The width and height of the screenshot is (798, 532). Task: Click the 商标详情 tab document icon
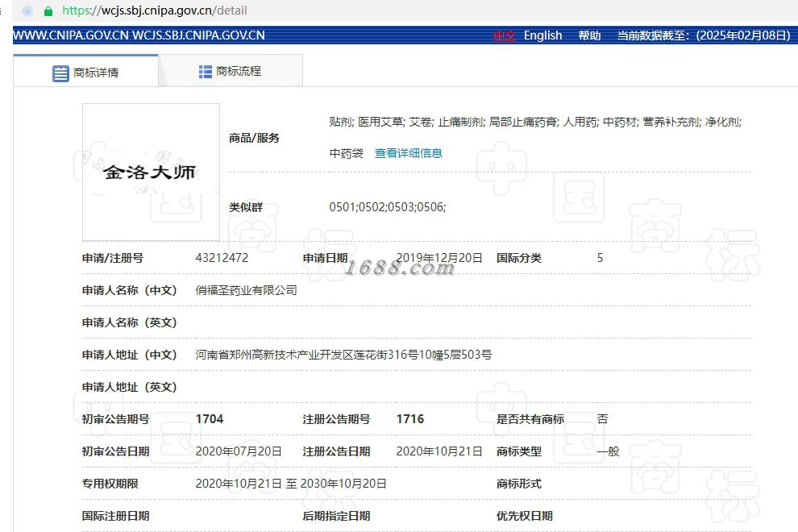pos(60,73)
